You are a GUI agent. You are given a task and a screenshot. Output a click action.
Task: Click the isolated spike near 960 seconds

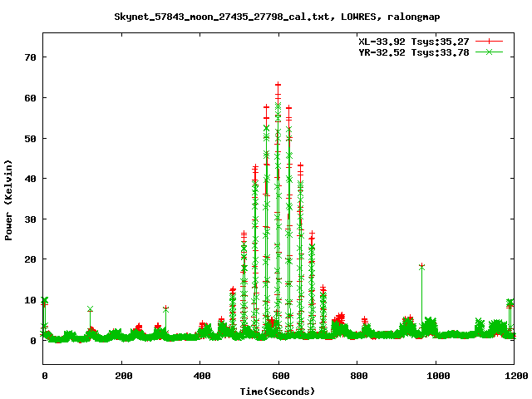pyautogui.click(x=421, y=266)
